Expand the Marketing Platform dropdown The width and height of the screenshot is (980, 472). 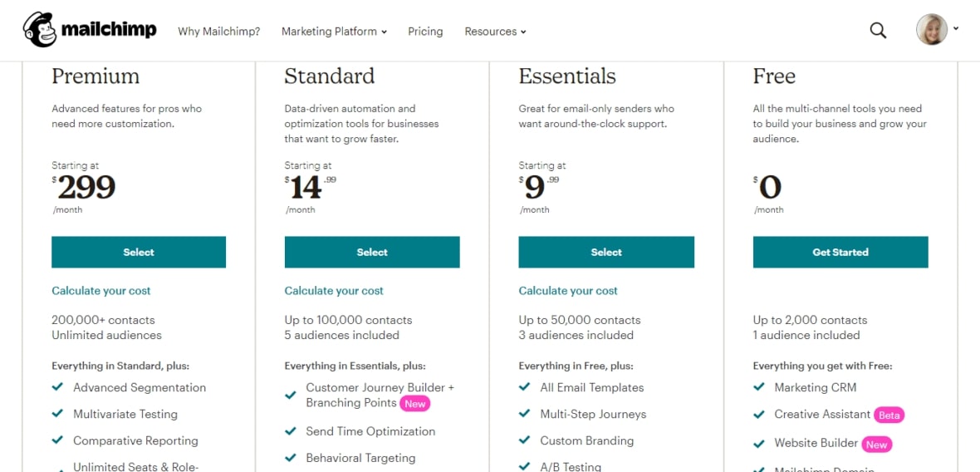pos(334,32)
